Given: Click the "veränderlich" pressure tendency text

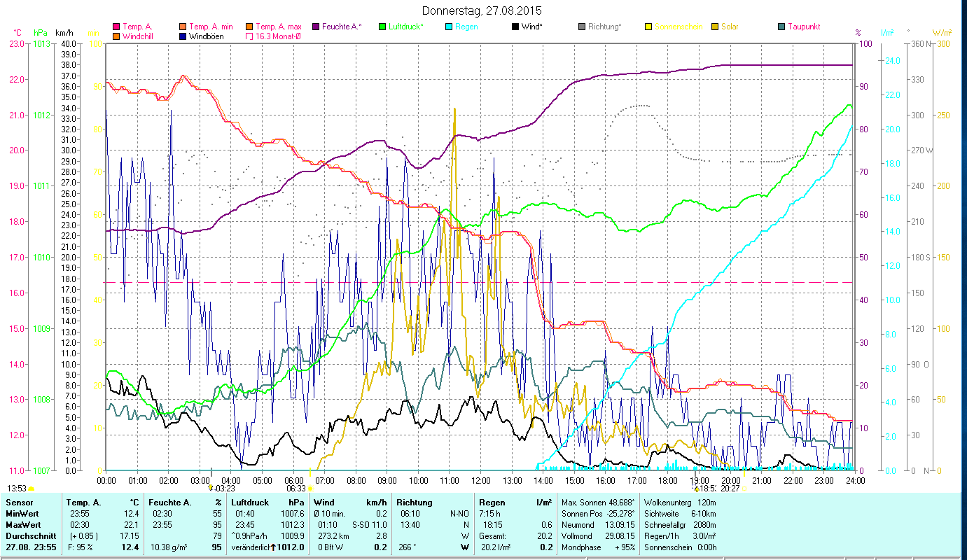Looking at the screenshot, I should [250, 547].
